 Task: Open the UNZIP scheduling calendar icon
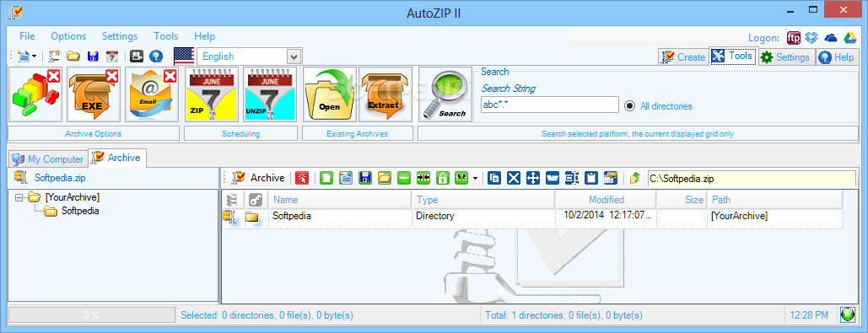click(x=270, y=94)
